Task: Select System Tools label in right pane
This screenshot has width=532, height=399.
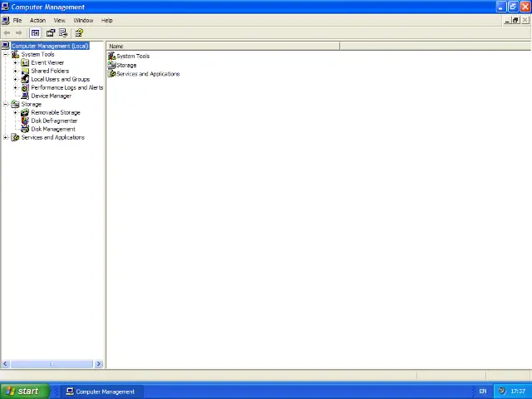Action: (x=133, y=57)
